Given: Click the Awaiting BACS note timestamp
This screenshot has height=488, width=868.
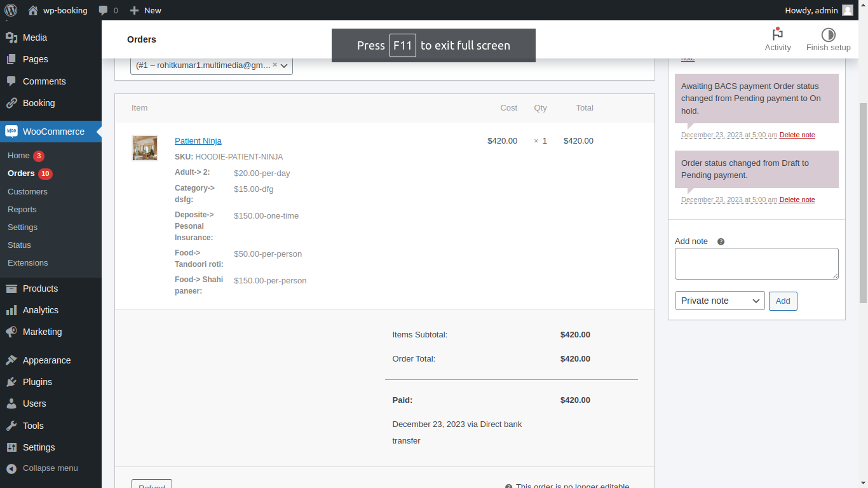Looking at the screenshot, I should pos(729,135).
